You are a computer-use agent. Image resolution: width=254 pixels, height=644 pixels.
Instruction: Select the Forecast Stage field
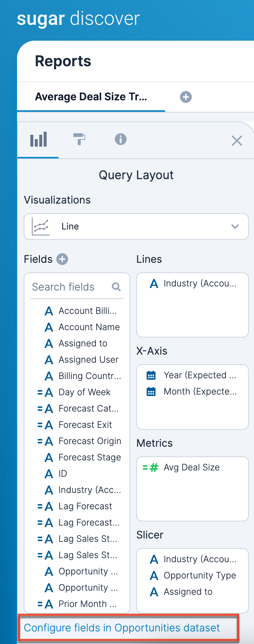point(90,457)
